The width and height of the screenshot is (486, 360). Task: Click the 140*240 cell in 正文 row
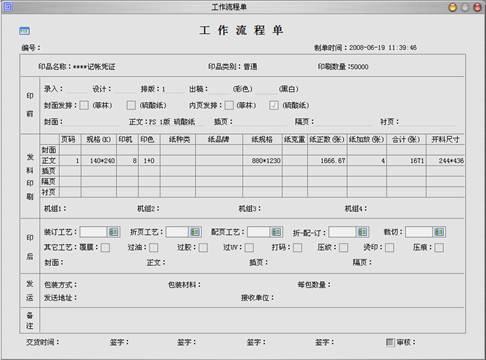[99, 161]
